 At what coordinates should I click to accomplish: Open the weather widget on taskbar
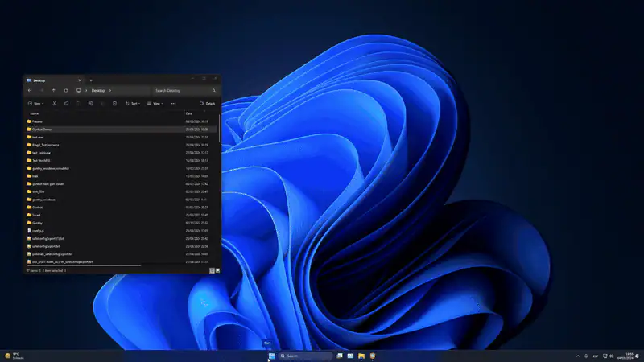(14, 356)
